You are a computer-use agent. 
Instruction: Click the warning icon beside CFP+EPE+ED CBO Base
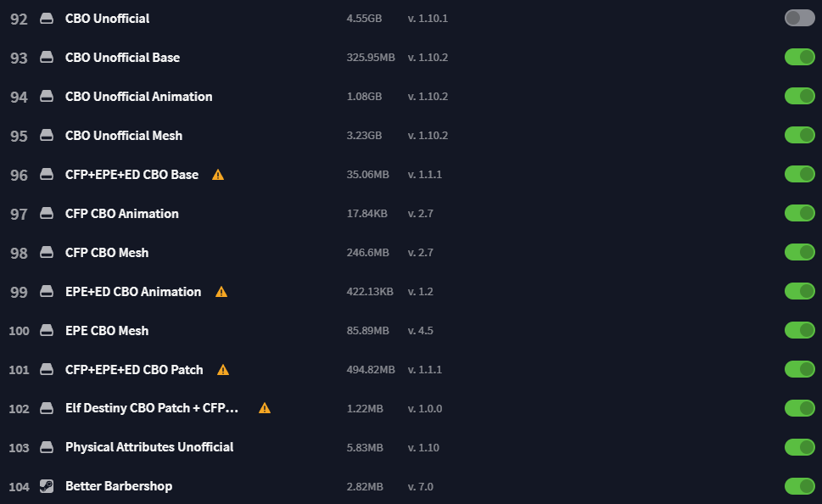coord(218,175)
